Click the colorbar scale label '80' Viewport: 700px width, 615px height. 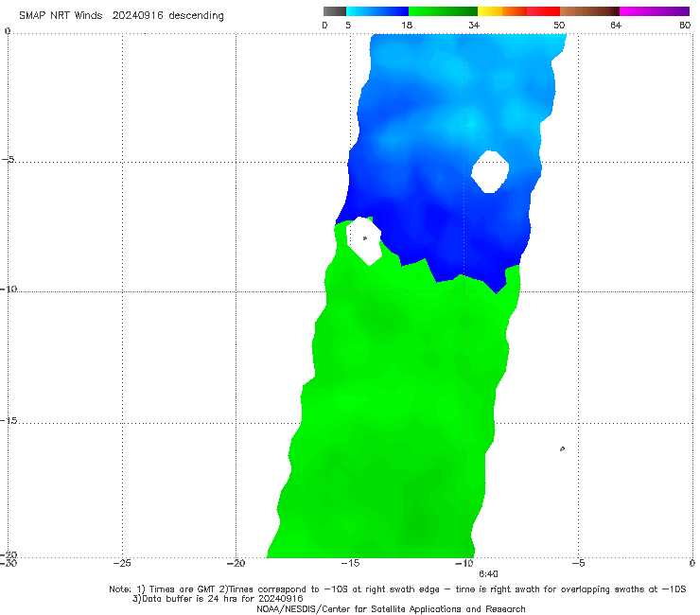(685, 26)
